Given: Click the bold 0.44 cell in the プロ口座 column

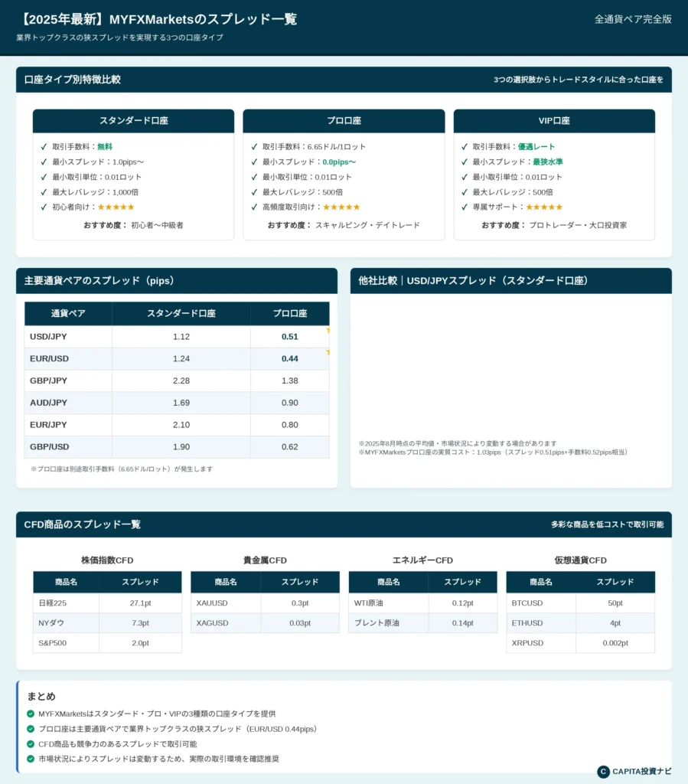Looking at the screenshot, I should coord(290,358).
